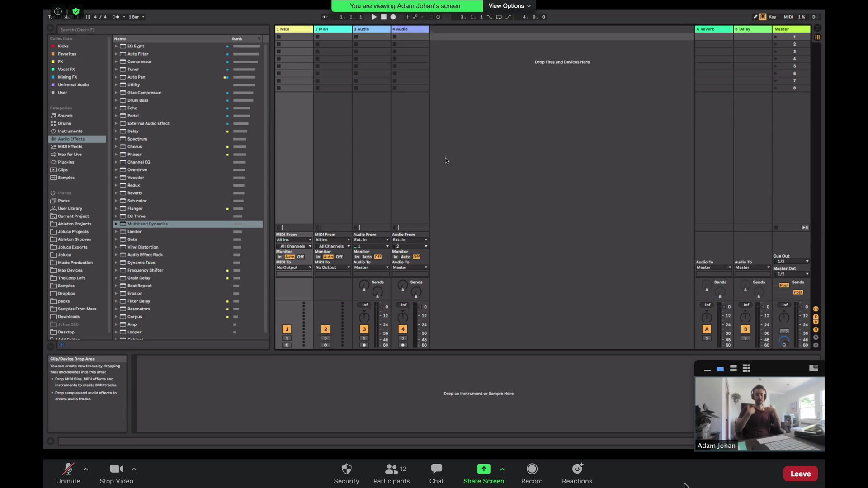The height and width of the screenshot is (488, 868).
Task: Arm track 1 for recording
Action: tap(287, 345)
